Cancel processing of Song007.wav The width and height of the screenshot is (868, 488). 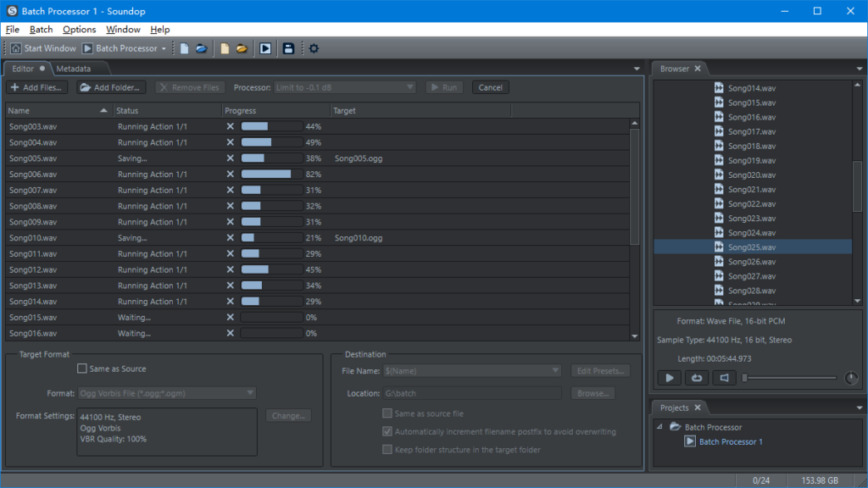(230, 190)
